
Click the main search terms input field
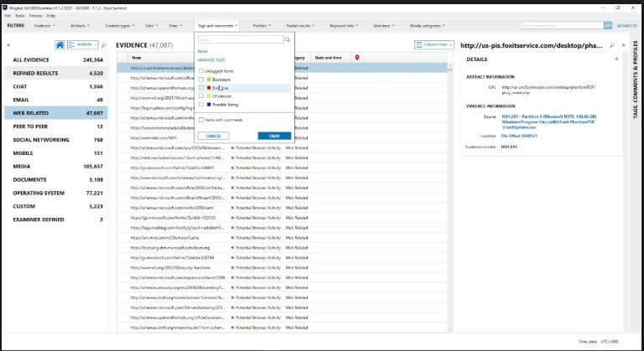tap(562, 25)
